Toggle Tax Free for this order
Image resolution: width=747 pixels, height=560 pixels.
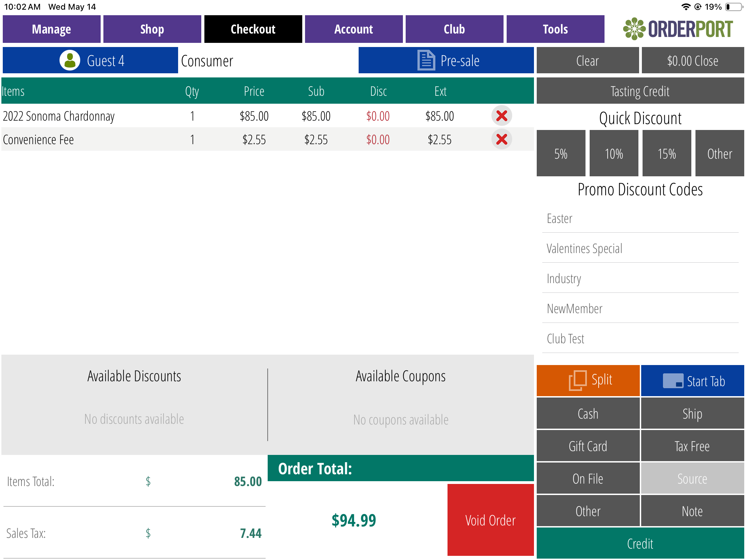[x=692, y=446]
